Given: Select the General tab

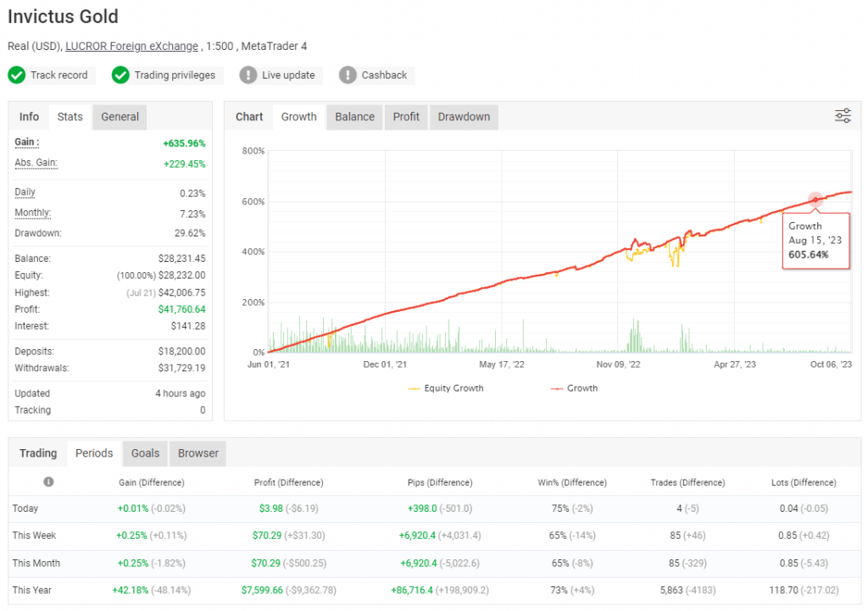Looking at the screenshot, I should coord(119,116).
